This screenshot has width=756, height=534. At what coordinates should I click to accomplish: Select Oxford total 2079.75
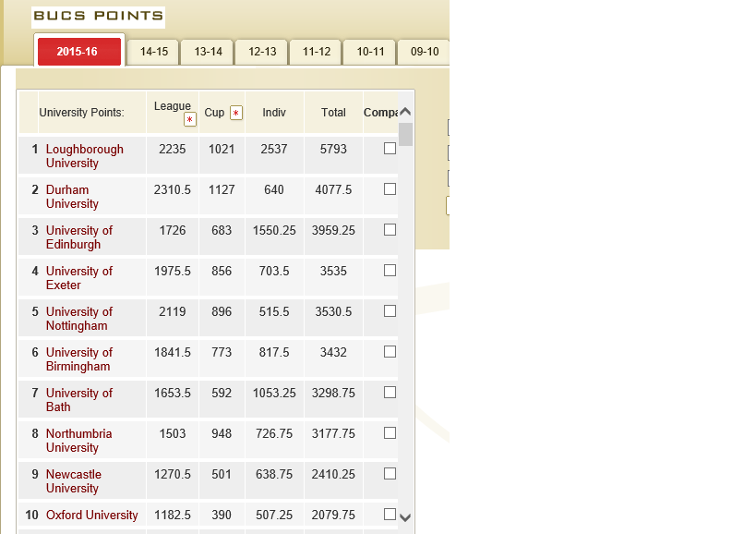(x=333, y=515)
